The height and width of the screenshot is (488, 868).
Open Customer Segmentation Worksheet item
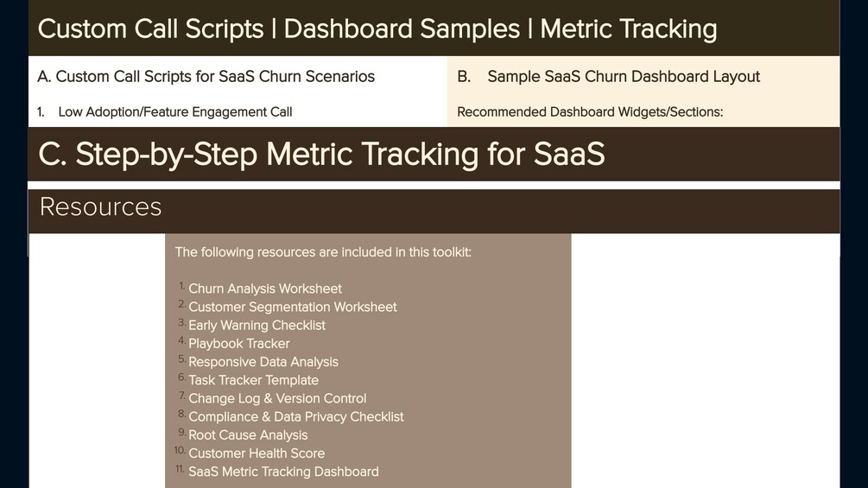(293, 307)
